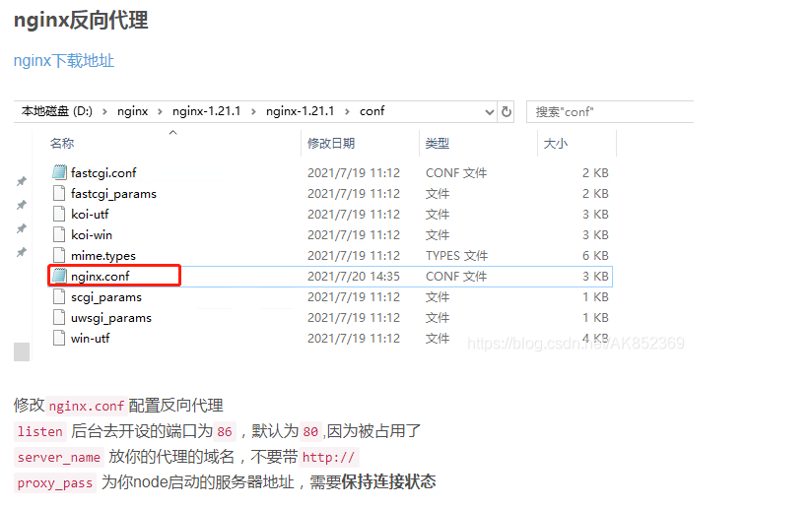Expand chevron before the conf breadcrumb
This screenshot has height=508, width=812.
(x=347, y=111)
